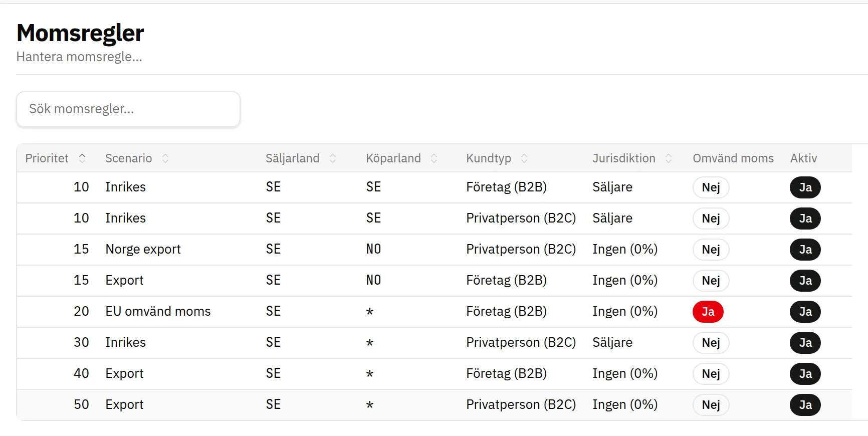Click Företag (B2B) in EU omvänd moms row
Viewport: 868px width, 436px height.
[506, 311]
